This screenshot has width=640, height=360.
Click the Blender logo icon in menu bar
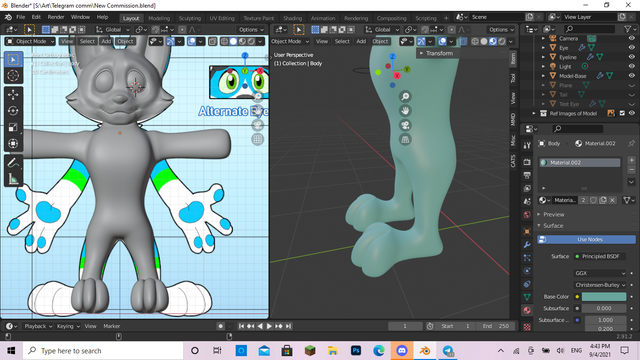pyautogui.click(x=8, y=17)
